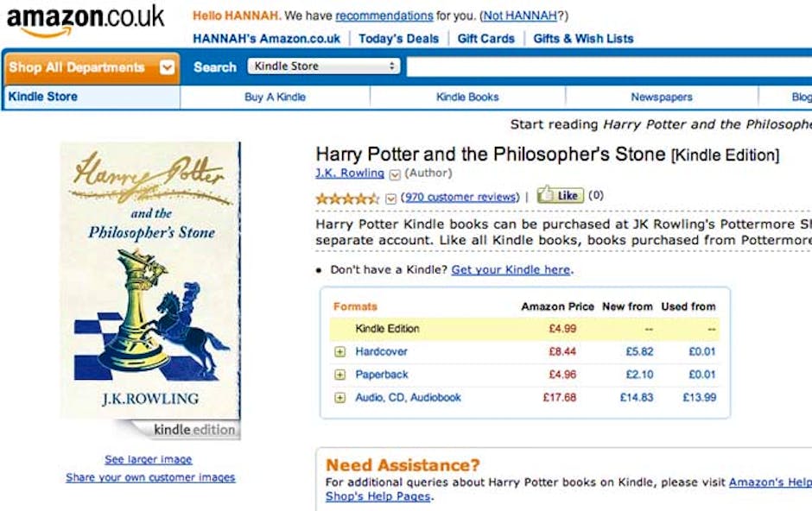
Task: Click in the search text field
Action: (x=605, y=66)
